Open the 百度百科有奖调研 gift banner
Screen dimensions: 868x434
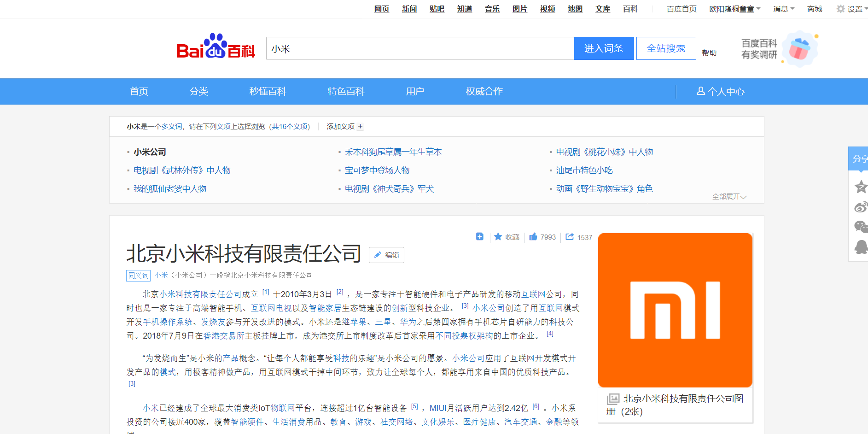click(x=780, y=49)
